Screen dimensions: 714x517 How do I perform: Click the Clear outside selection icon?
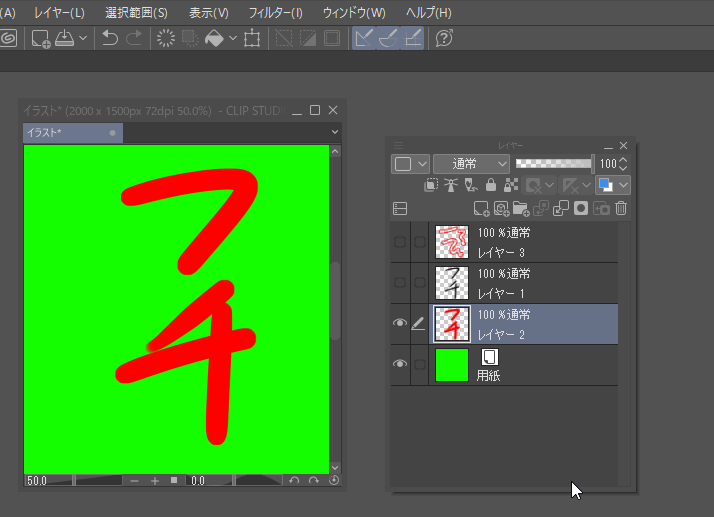(190, 38)
